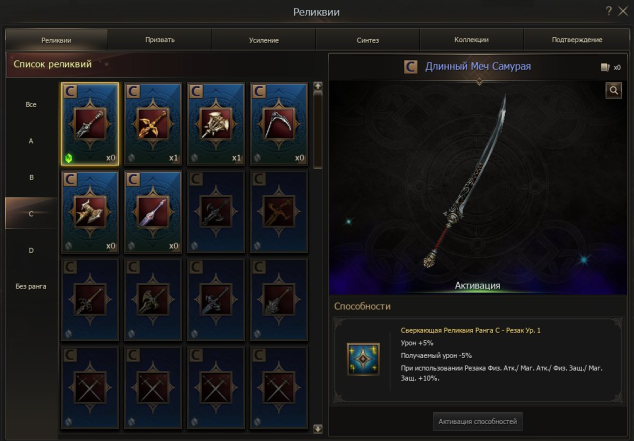Click the magnifier zoom icon on preview
This screenshot has height=441, width=634.
coord(613,91)
